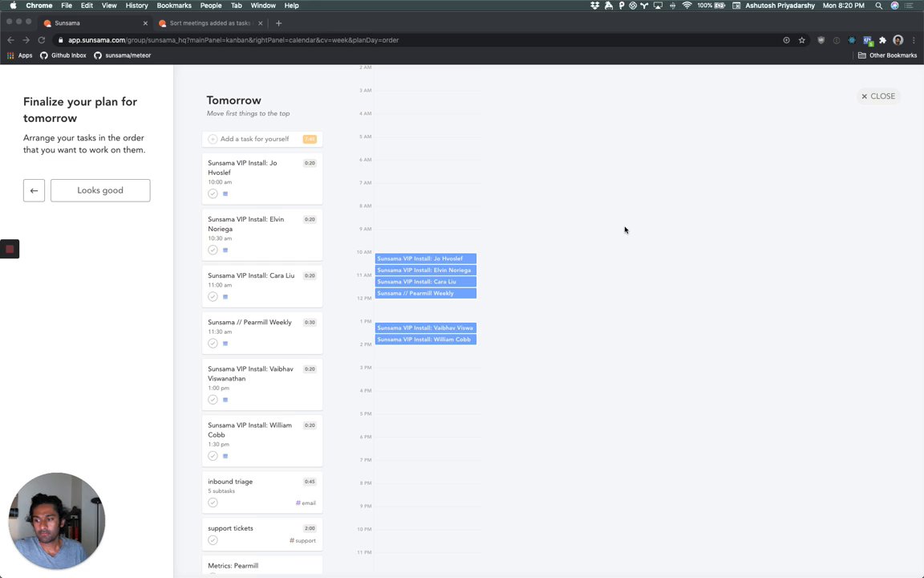Open Sunsama // Pearmill Weekly calendar event

(x=425, y=293)
